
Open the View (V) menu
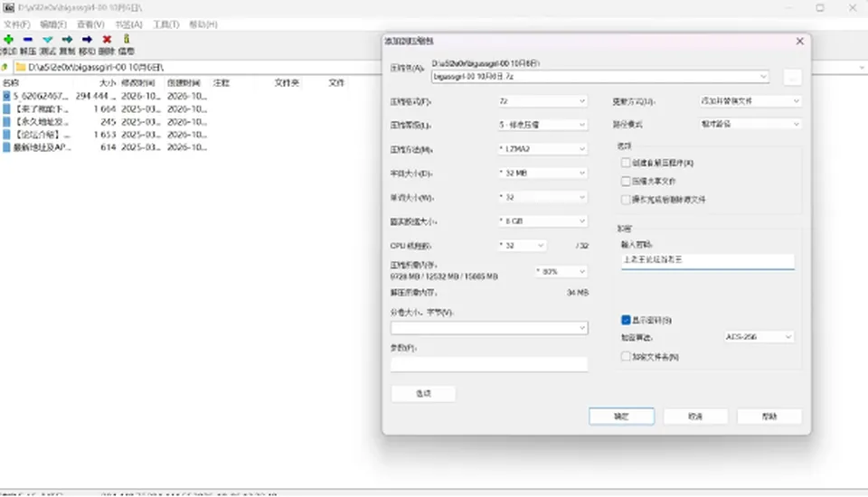pos(90,24)
